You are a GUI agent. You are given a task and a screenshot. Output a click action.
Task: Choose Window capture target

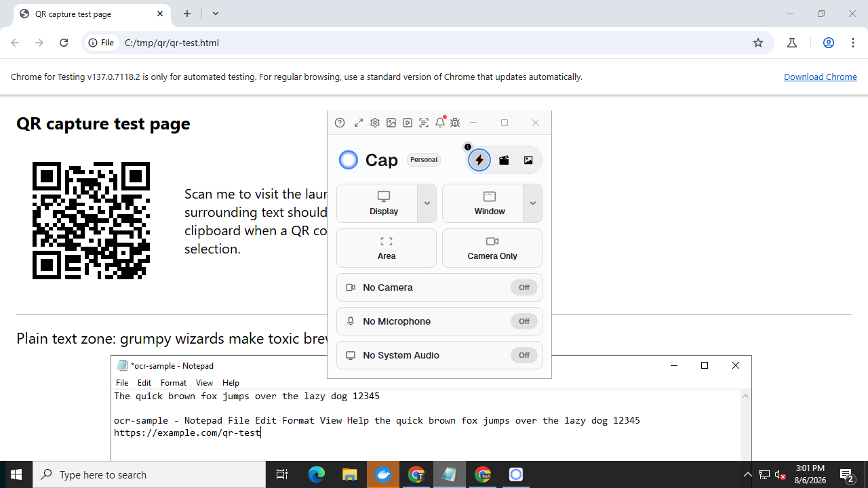click(483, 203)
